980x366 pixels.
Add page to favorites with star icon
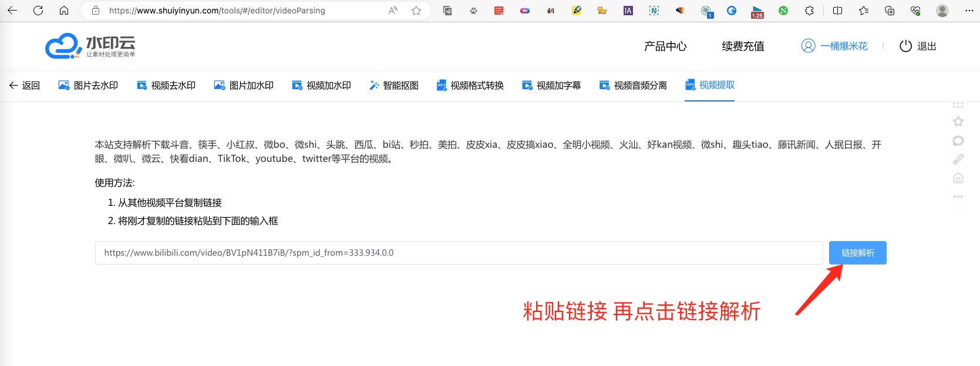416,11
